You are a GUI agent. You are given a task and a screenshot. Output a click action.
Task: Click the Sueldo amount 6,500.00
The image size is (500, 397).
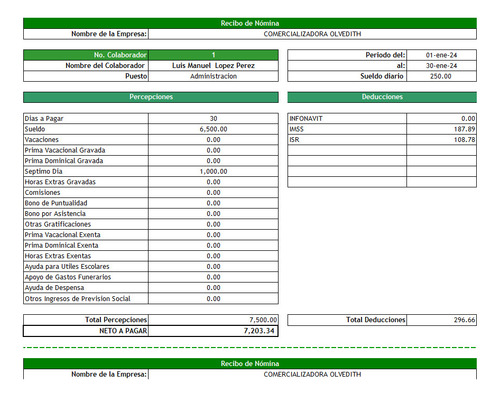213,129
